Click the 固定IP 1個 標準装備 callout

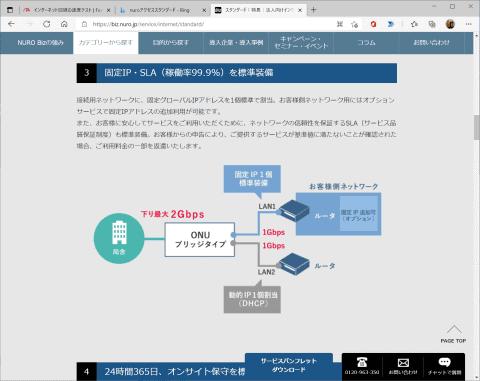pyautogui.click(x=252, y=179)
